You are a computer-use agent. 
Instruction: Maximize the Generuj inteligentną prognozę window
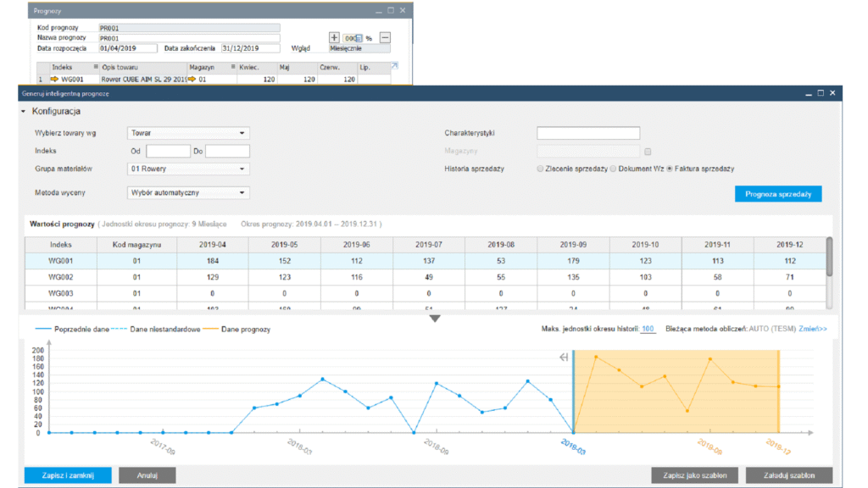[x=821, y=93]
